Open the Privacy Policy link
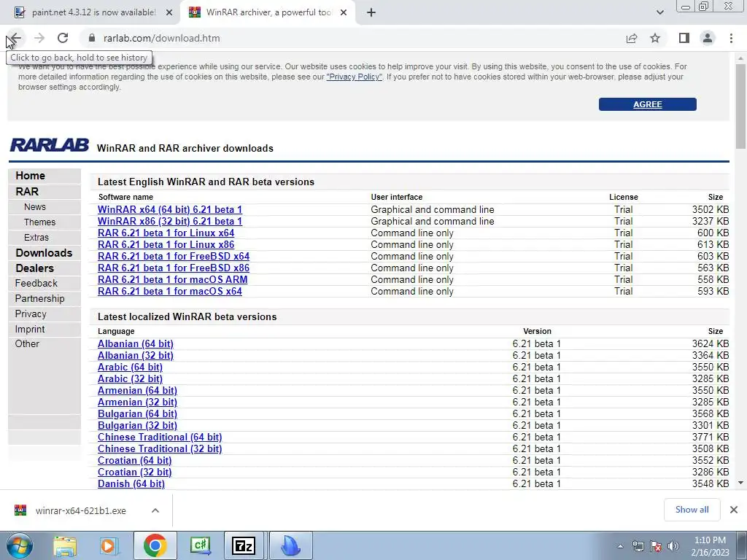Image resolution: width=747 pixels, height=560 pixels. click(x=354, y=77)
